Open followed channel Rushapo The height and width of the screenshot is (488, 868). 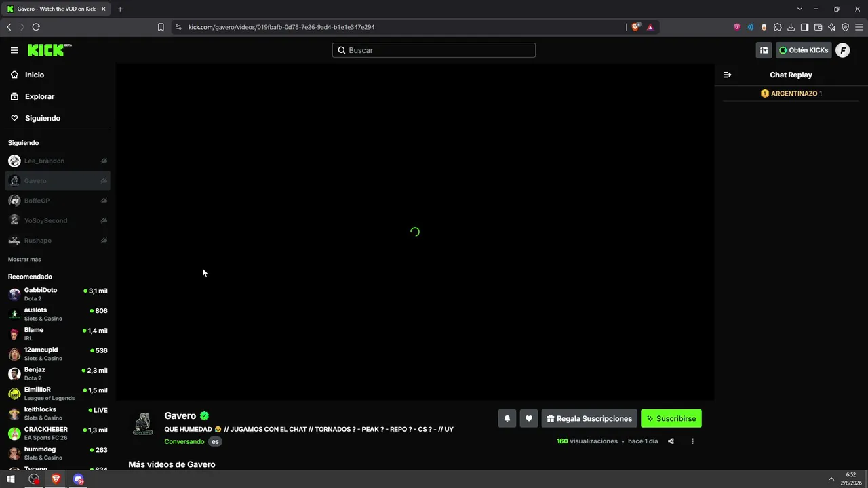pyautogui.click(x=58, y=241)
